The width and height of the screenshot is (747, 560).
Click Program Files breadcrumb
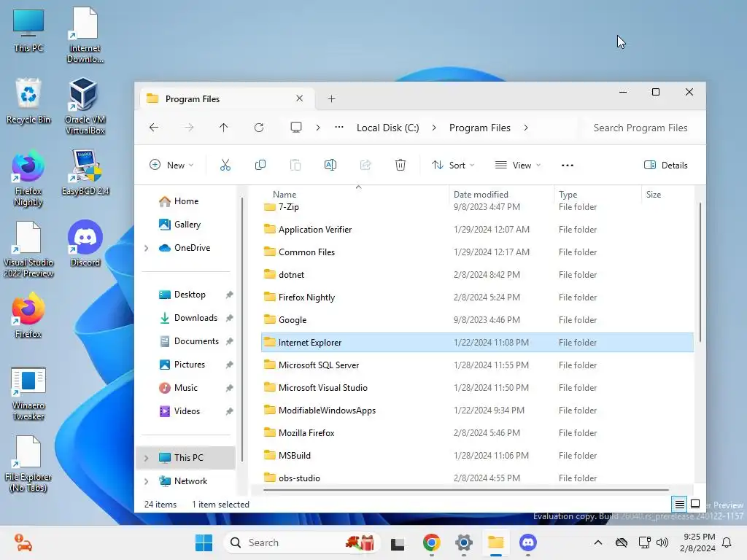pyautogui.click(x=480, y=128)
